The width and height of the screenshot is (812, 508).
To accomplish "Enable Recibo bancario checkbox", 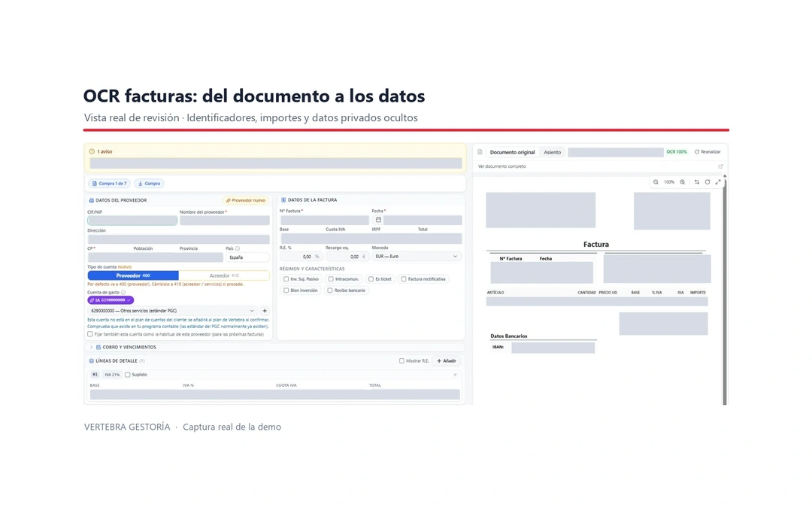I will click(330, 291).
